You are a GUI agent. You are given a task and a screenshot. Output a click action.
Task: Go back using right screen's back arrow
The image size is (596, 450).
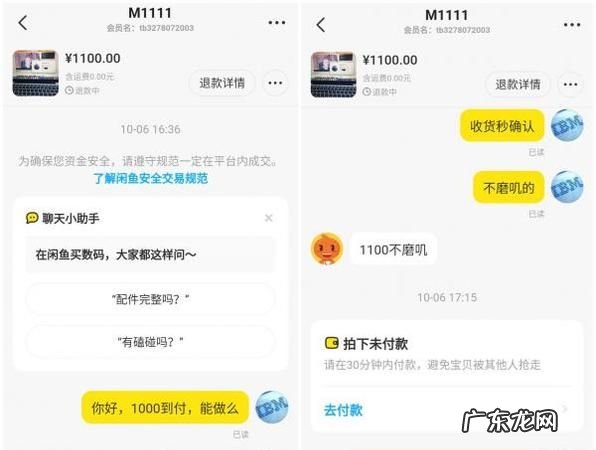point(321,25)
